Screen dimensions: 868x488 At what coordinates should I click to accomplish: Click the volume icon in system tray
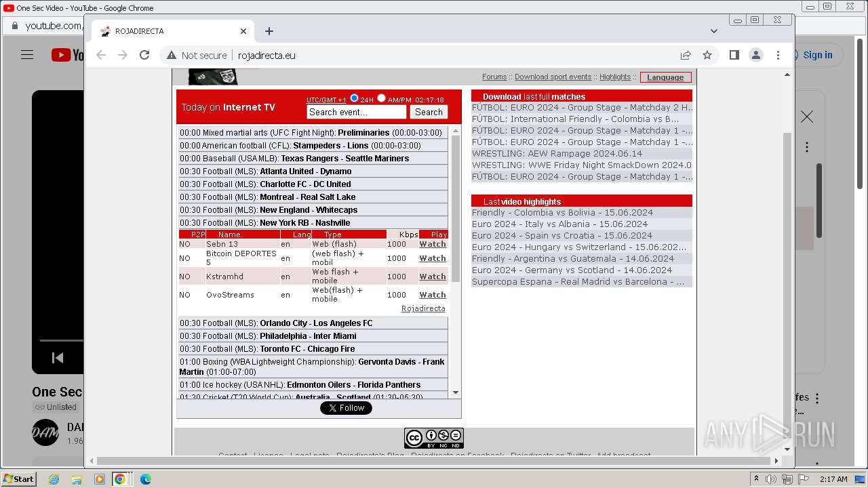click(x=771, y=479)
